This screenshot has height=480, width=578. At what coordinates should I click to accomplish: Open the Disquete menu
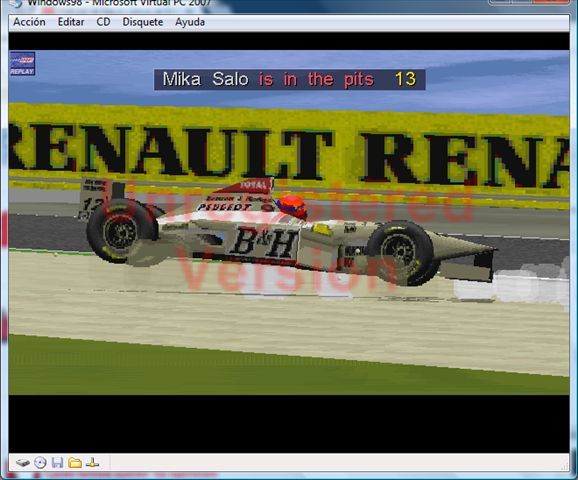coord(143,22)
